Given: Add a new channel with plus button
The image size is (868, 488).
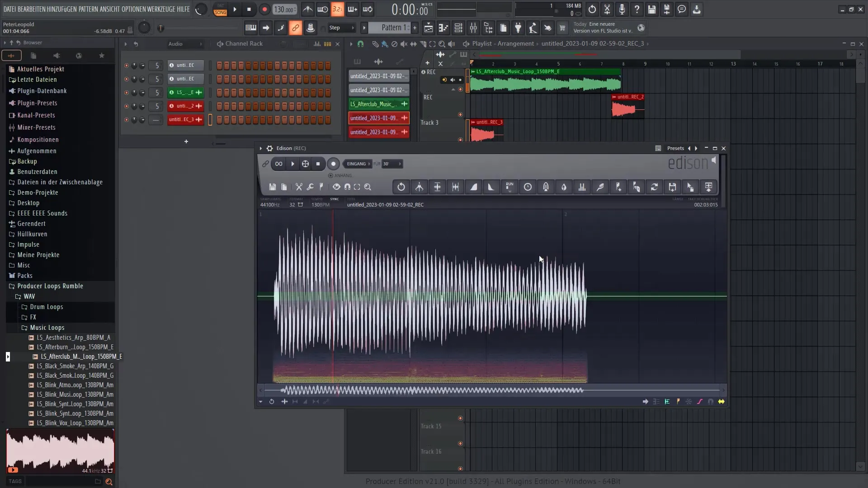Looking at the screenshot, I should [x=186, y=142].
